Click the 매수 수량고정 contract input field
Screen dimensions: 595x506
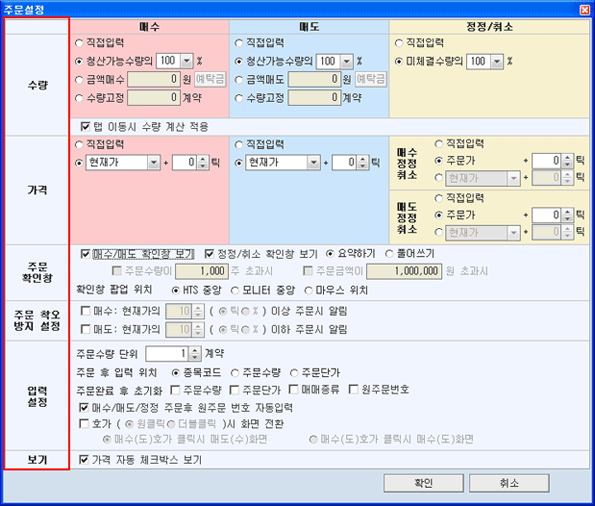(154, 98)
